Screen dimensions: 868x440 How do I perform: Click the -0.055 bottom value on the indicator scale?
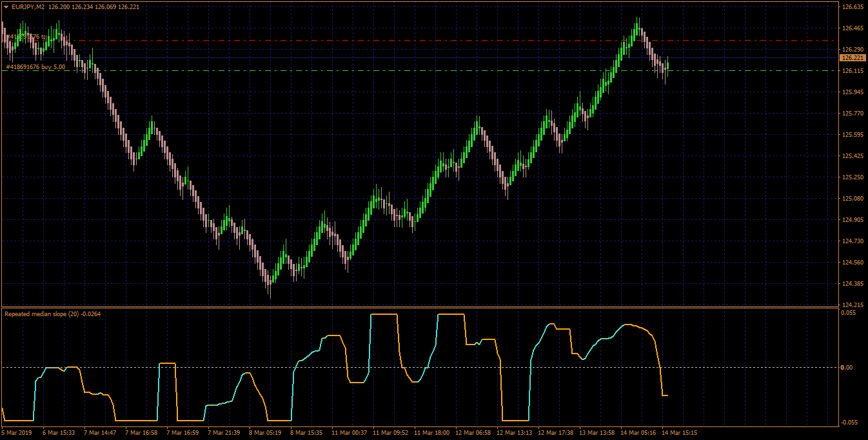click(850, 422)
